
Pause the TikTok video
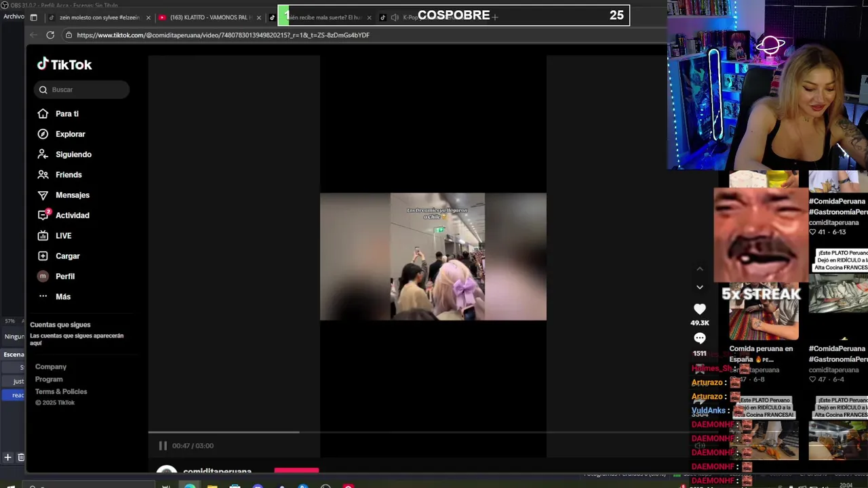[163, 445]
